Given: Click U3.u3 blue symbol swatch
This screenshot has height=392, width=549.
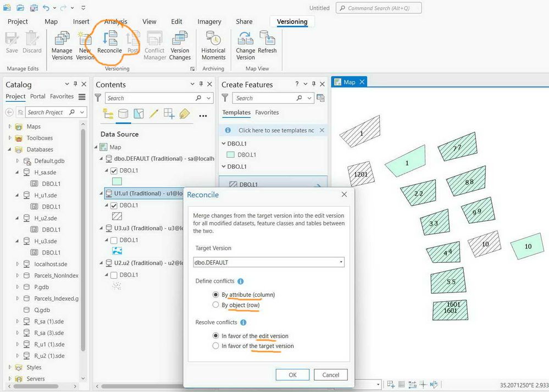Looking at the screenshot, I should coord(117,251).
